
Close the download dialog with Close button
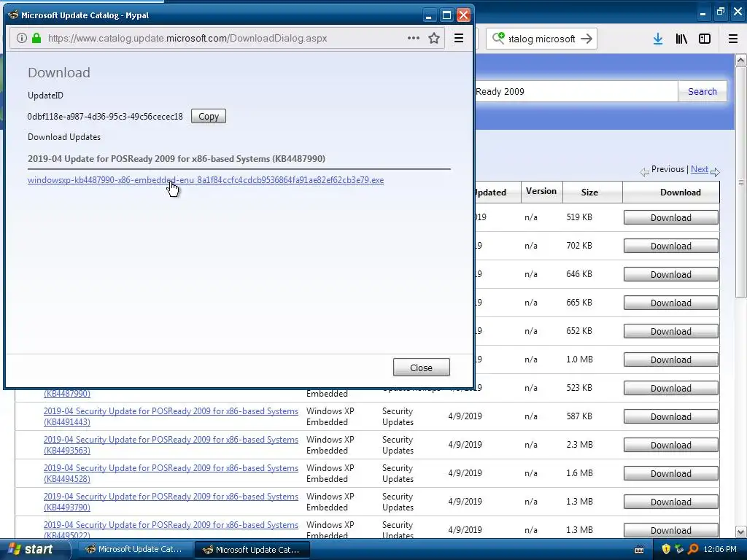coord(421,367)
